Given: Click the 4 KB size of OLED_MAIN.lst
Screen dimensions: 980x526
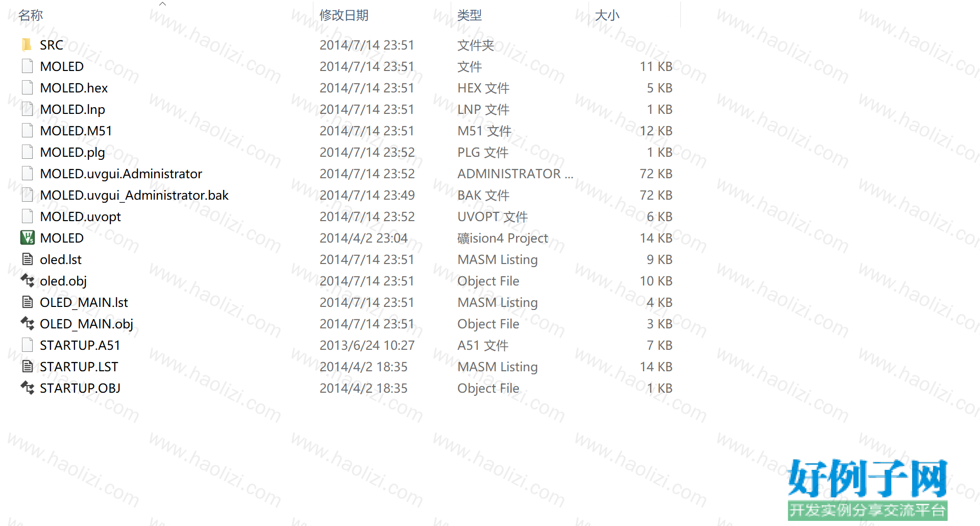Looking at the screenshot, I should [659, 302].
